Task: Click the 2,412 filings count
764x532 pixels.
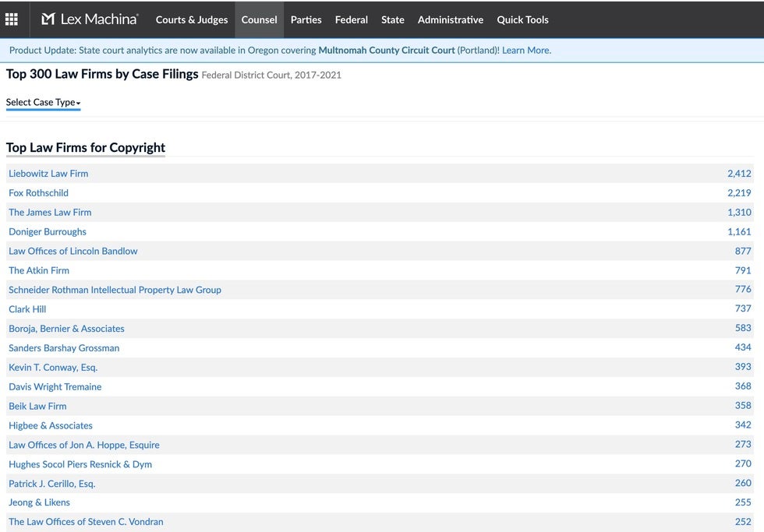Action: (739, 173)
